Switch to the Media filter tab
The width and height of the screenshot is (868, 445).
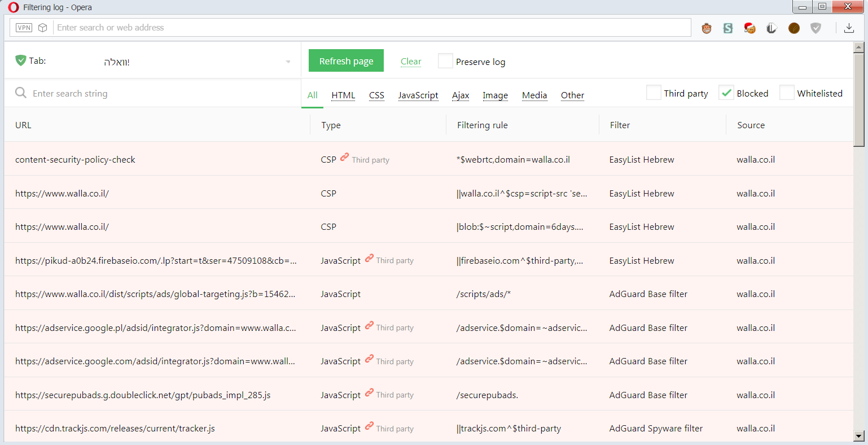coord(534,95)
